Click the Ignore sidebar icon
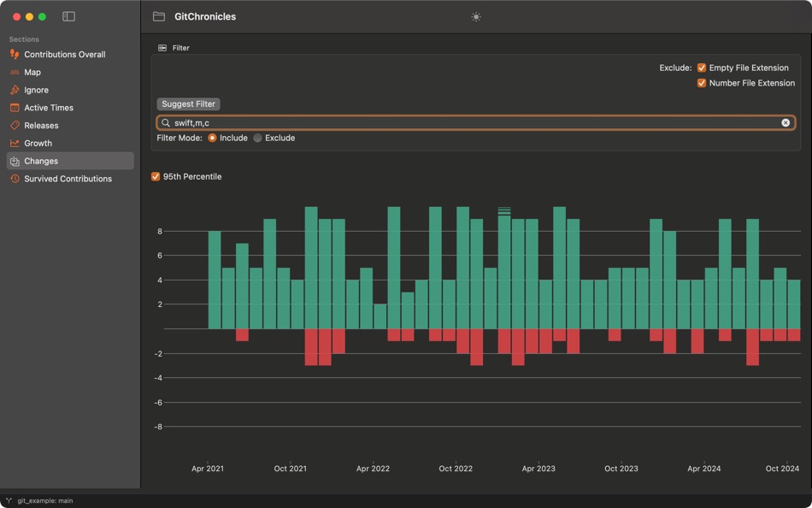Screen dimensions: 812x508 pyautogui.click(x=15, y=90)
